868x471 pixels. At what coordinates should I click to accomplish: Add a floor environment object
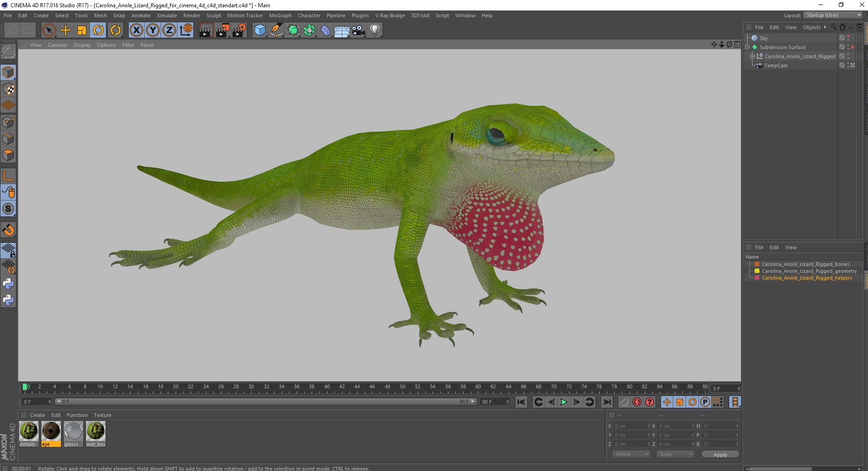coord(342,30)
